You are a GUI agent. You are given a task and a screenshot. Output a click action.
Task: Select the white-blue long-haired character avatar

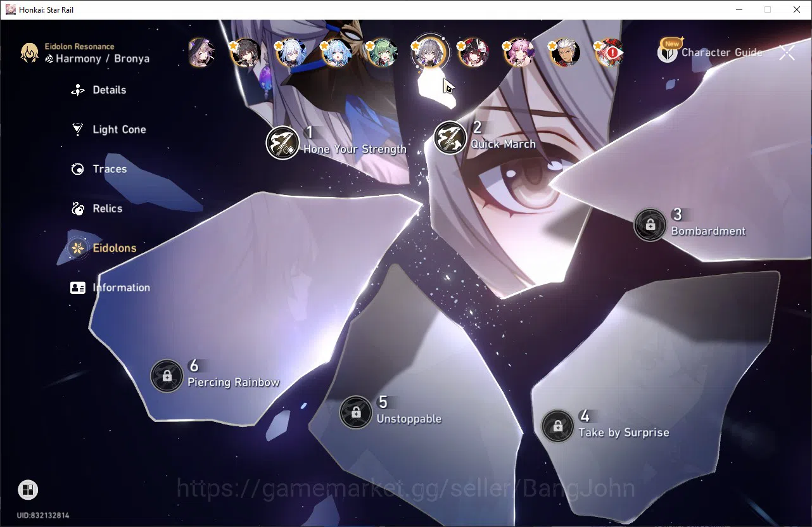click(x=291, y=53)
